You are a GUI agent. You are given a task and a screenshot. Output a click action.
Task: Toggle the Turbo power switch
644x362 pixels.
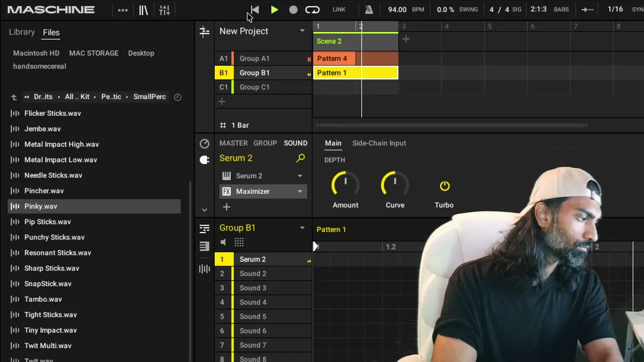tap(445, 186)
